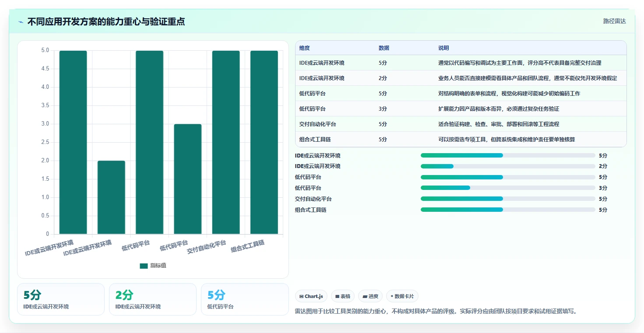
Task: Click the Chart.js chip
Action: point(311,296)
